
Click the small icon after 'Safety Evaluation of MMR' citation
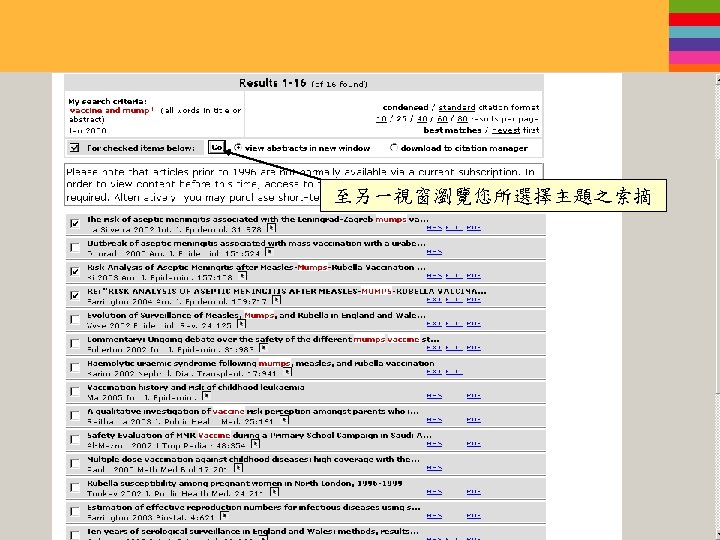[x=255, y=444]
